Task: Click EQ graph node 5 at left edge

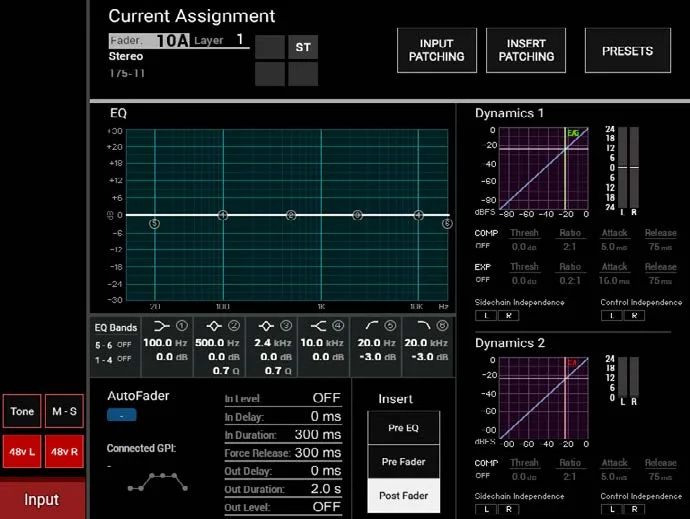Action: coord(154,224)
